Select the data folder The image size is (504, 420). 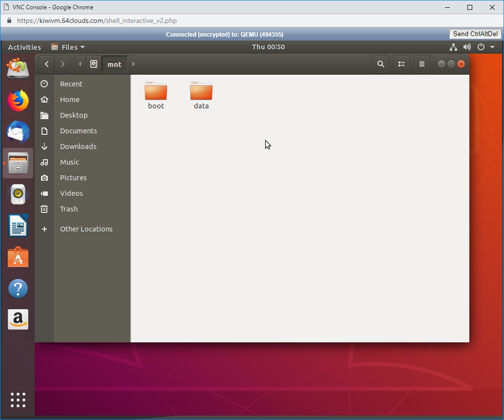click(x=201, y=95)
